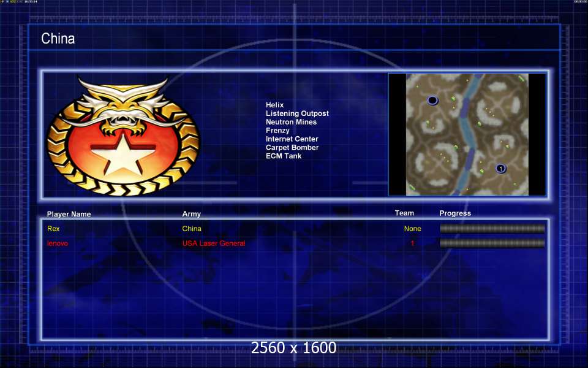Click Rex's army 'China' cell
Screen dimensions: 588x368
[192, 229]
